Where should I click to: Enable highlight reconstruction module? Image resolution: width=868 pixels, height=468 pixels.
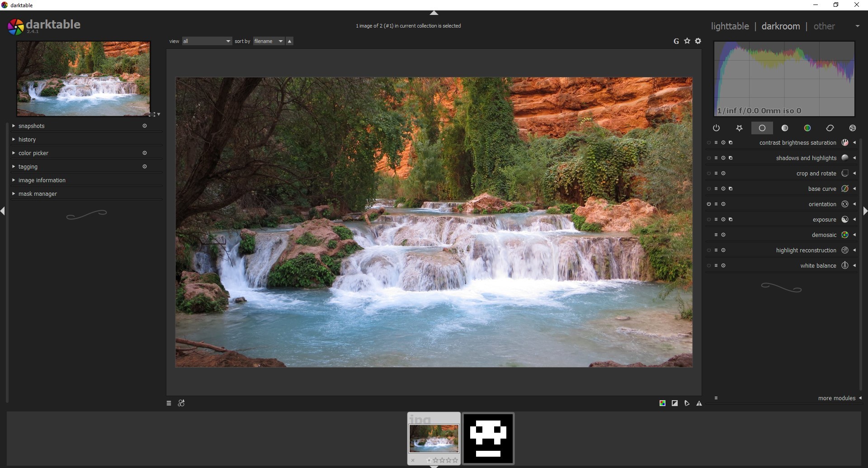(709, 251)
